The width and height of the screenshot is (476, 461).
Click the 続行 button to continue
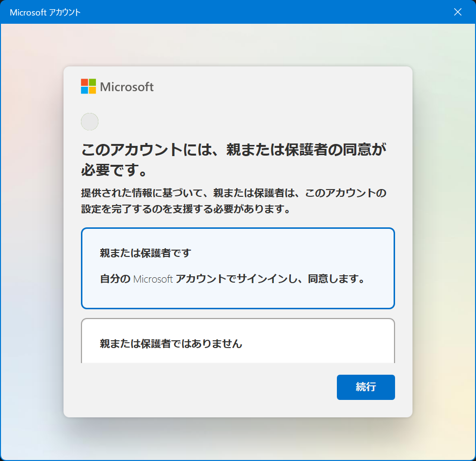coord(366,387)
